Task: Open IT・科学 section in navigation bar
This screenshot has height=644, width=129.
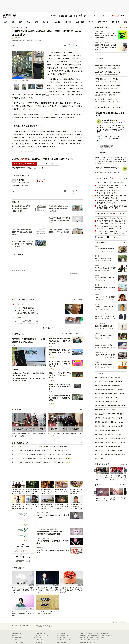Action: tap(68, 22)
